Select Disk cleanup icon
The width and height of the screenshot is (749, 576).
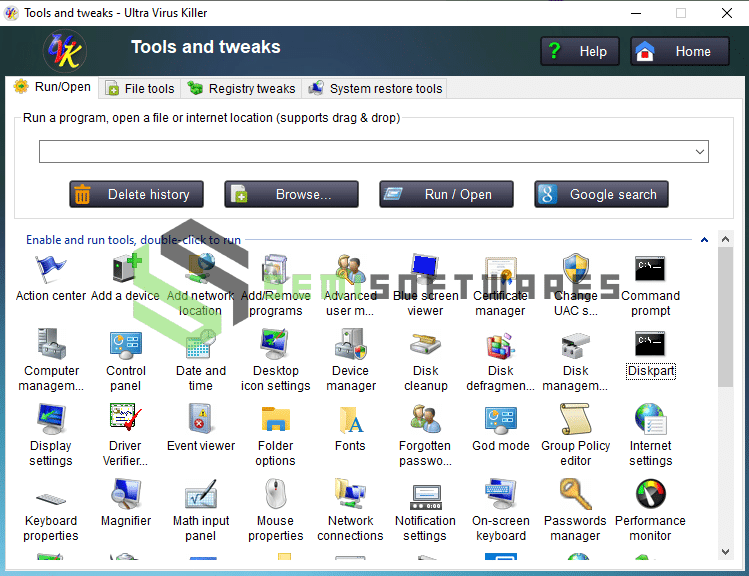coord(425,344)
